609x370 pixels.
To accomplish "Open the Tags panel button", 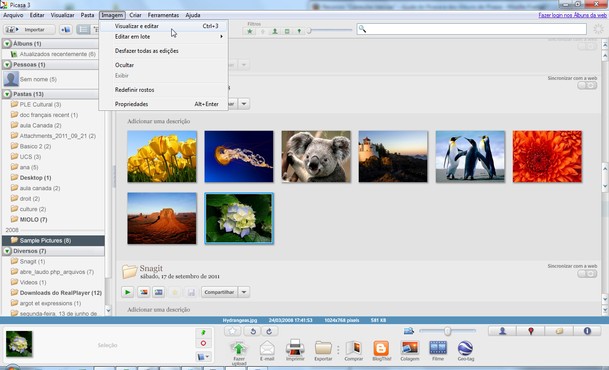I will click(x=559, y=331).
